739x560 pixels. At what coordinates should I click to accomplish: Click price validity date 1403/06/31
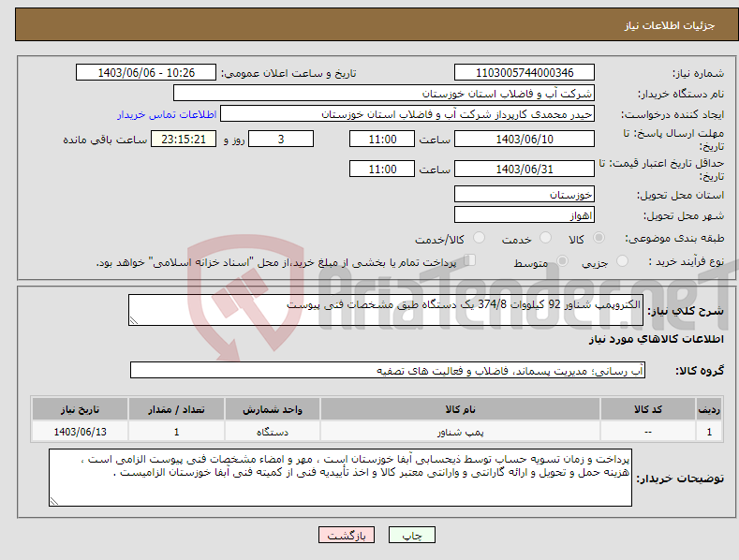pyautogui.click(x=525, y=169)
